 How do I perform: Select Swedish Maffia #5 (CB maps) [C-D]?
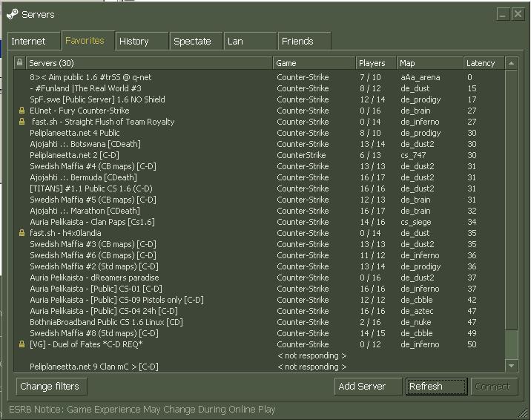260,200
